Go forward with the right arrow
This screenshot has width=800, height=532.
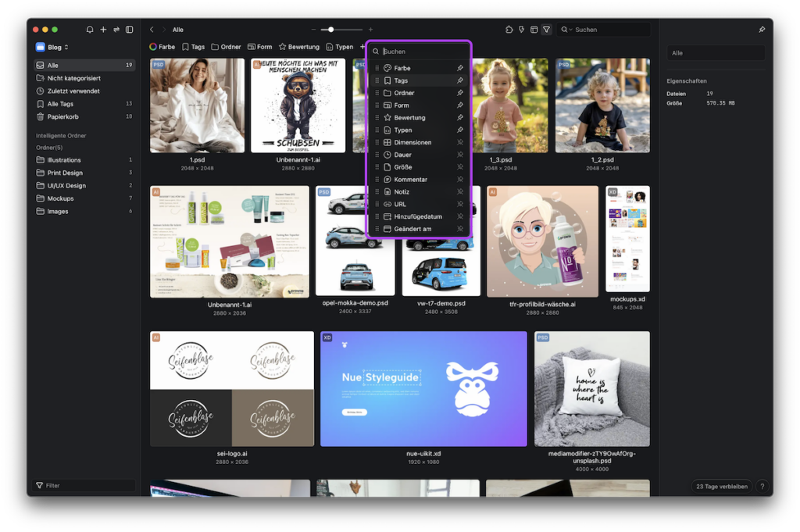[164, 30]
